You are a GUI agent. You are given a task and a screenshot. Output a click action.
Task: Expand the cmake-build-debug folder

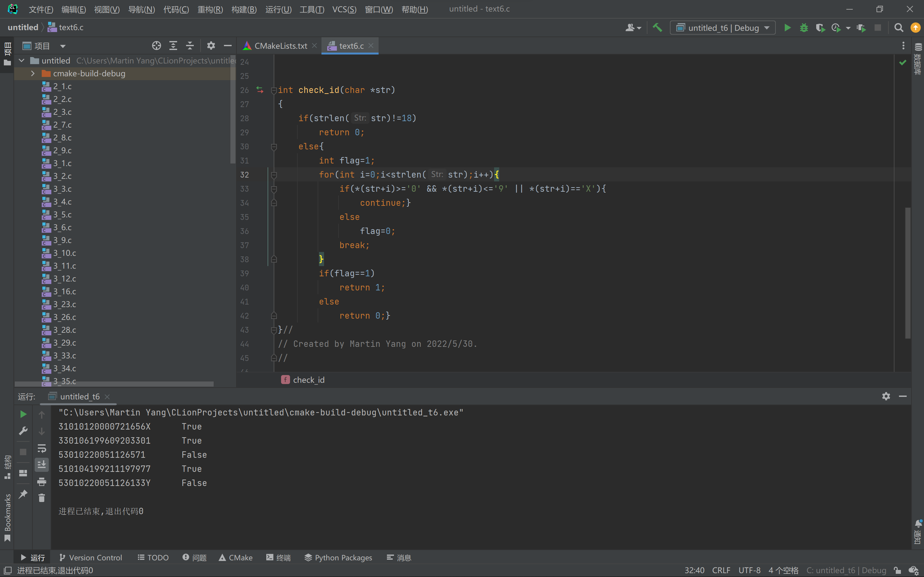tap(33, 73)
